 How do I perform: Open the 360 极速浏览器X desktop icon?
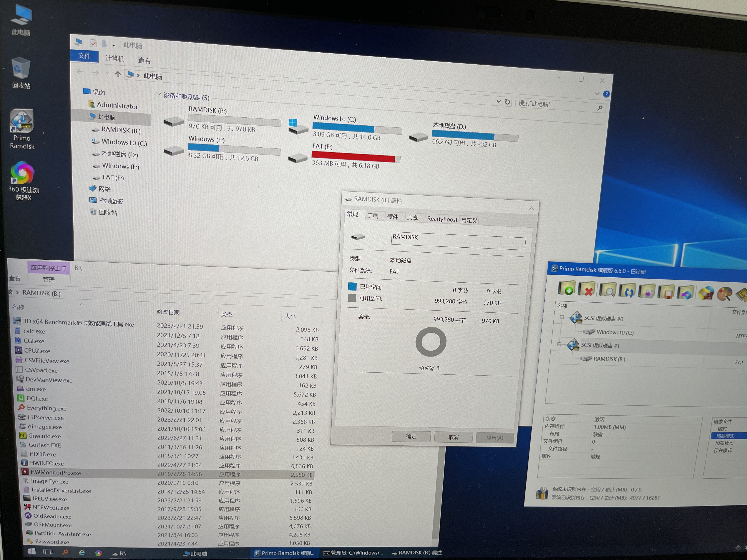tap(23, 181)
